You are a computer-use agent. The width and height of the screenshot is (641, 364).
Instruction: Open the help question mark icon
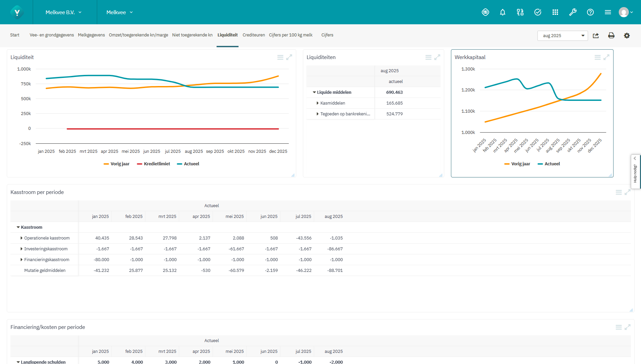(x=590, y=12)
